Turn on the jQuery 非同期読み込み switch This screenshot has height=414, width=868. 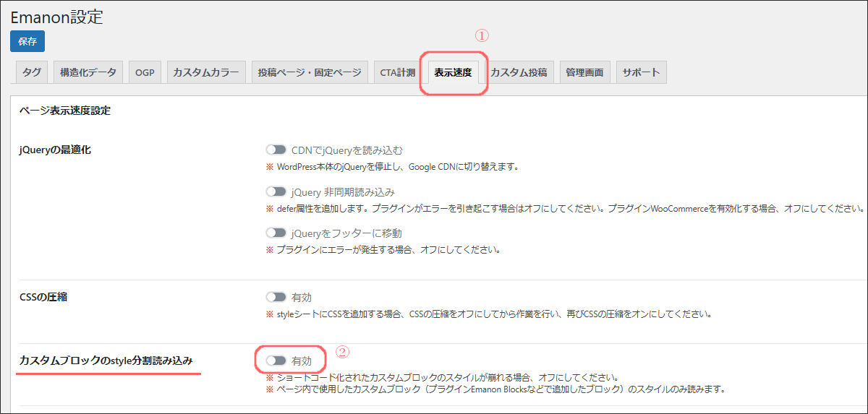point(276,192)
